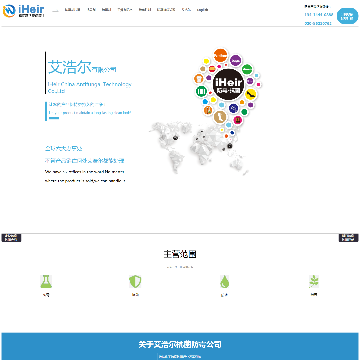Open the green plant leaf icon category

pyautogui.click(x=313, y=282)
